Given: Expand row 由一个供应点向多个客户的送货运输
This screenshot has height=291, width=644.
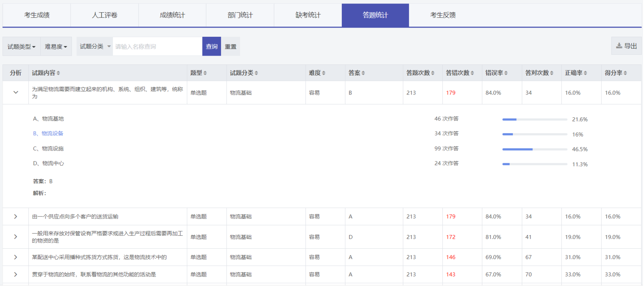Looking at the screenshot, I should coord(16,217).
